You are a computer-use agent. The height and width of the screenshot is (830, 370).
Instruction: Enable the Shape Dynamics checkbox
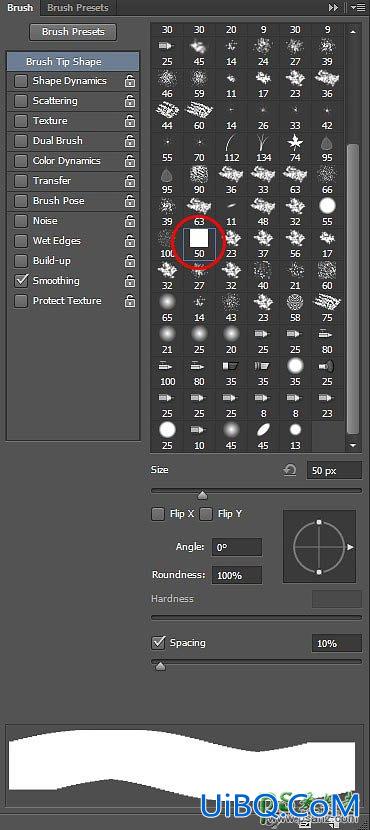[21, 81]
